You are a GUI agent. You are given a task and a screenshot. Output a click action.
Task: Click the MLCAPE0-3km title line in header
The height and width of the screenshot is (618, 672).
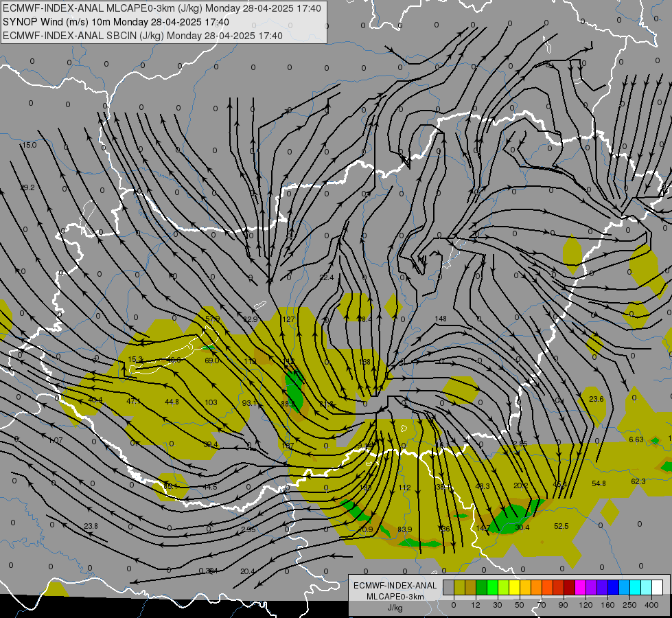(x=161, y=8)
